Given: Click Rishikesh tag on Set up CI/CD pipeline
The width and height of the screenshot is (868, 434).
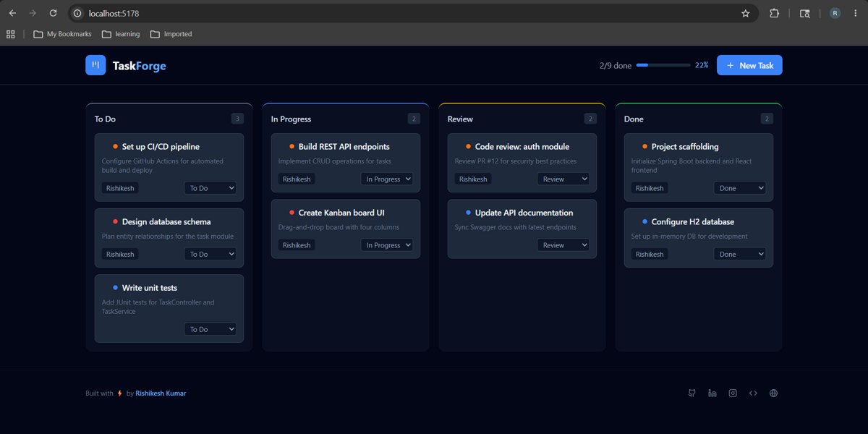Looking at the screenshot, I should [120, 188].
